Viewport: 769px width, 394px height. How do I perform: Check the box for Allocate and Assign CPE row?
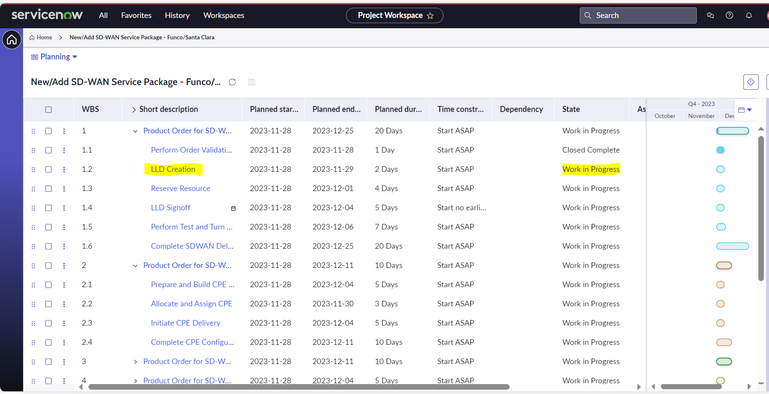point(48,304)
